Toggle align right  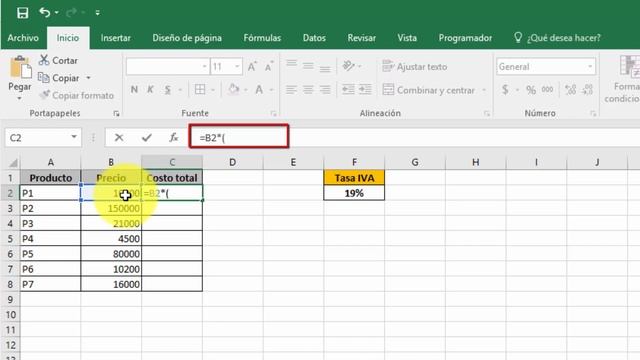325,89
